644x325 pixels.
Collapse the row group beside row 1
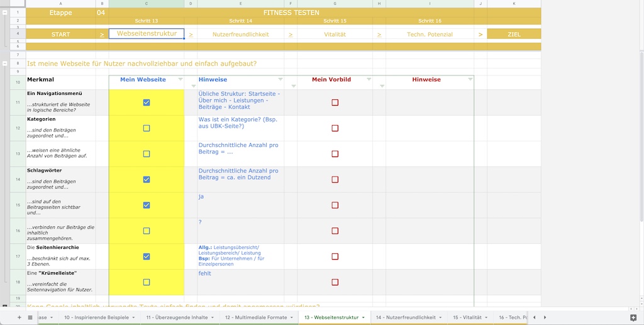coord(4,13)
